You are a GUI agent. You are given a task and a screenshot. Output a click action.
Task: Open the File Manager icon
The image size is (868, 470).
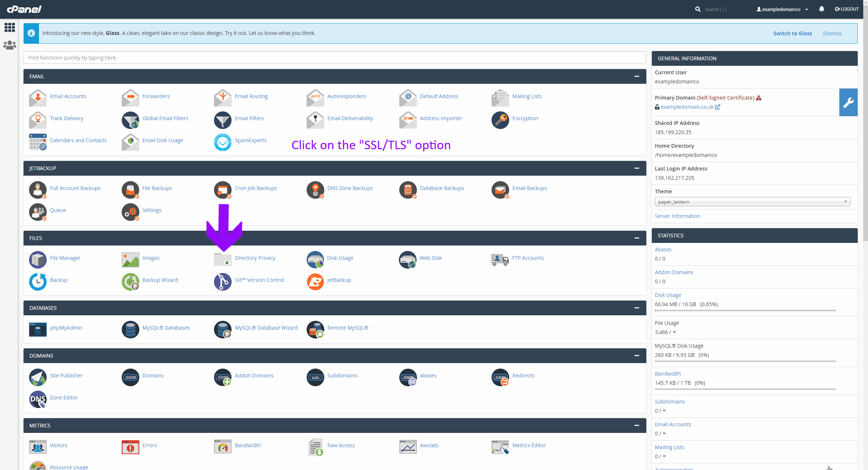(38, 259)
